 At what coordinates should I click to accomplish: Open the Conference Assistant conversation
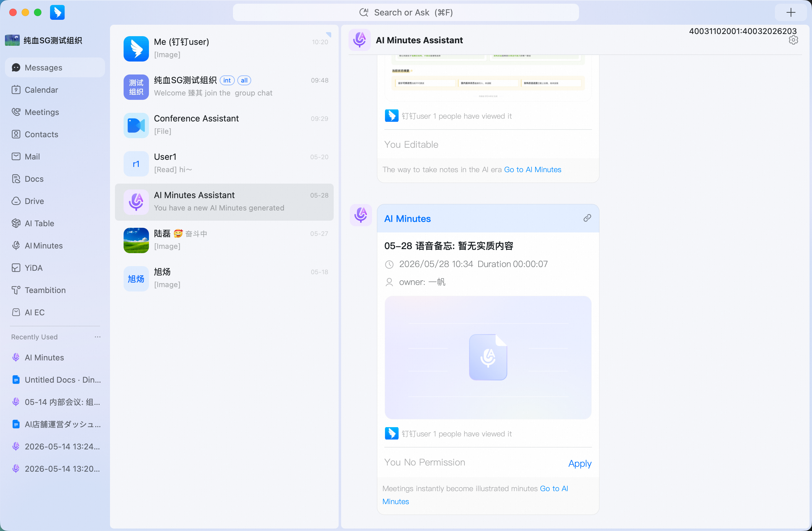coord(224,125)
